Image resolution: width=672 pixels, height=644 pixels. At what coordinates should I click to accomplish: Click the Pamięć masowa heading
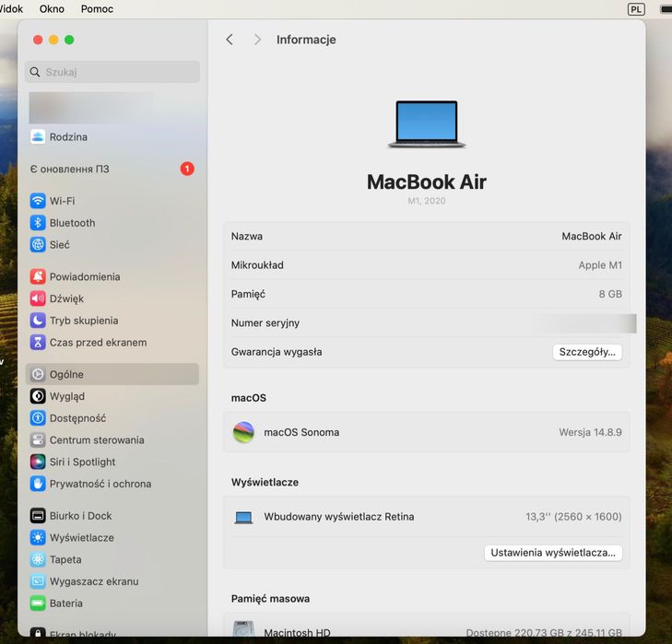tap(270, 599)
